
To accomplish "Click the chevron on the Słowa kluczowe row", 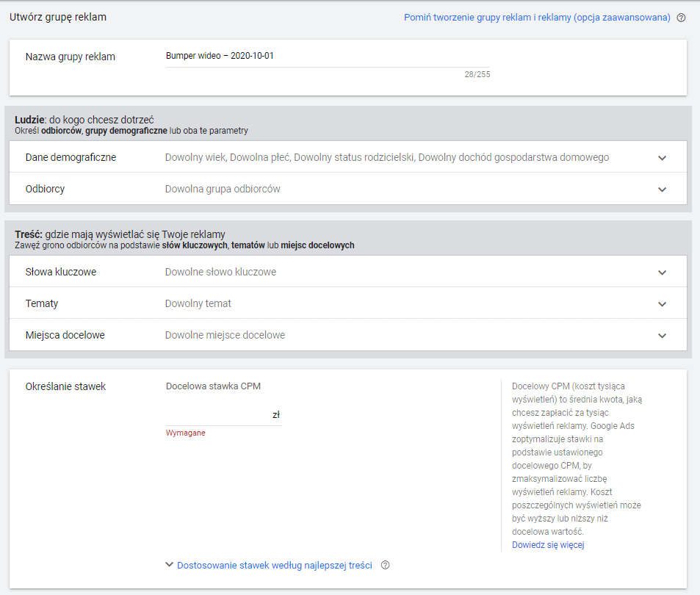I will coord(662,273).
